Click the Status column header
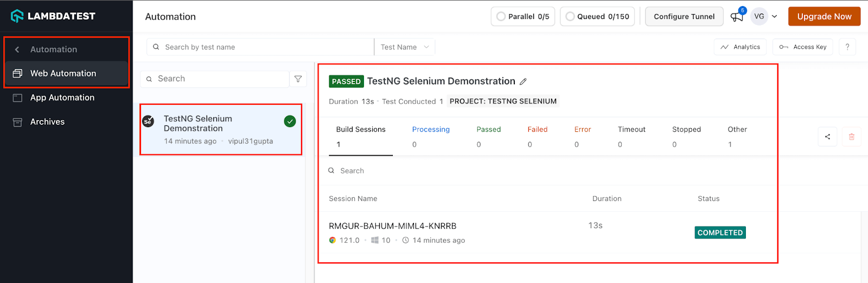The width and height of the screenshot is (868, 283). tap(709, 199)
